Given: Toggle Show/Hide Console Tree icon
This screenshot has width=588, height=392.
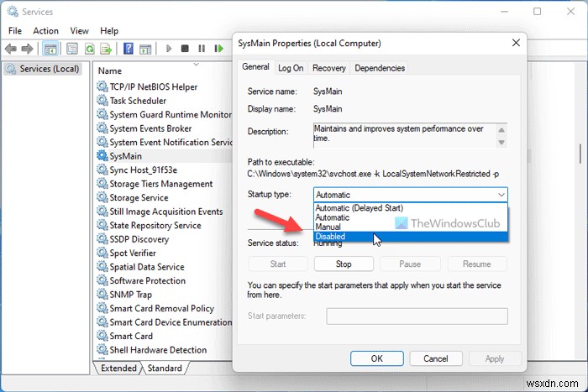Looking at the screenshot, I should (x=50, y=49).
